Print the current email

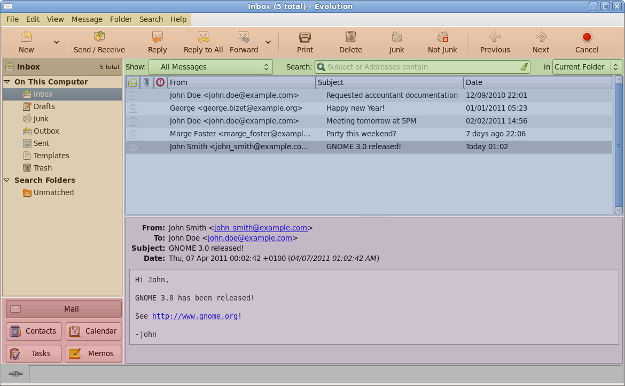tap(305, 42)
